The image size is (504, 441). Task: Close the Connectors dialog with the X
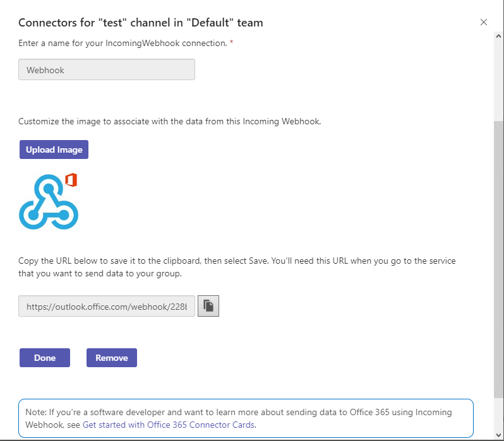(484, 22)
